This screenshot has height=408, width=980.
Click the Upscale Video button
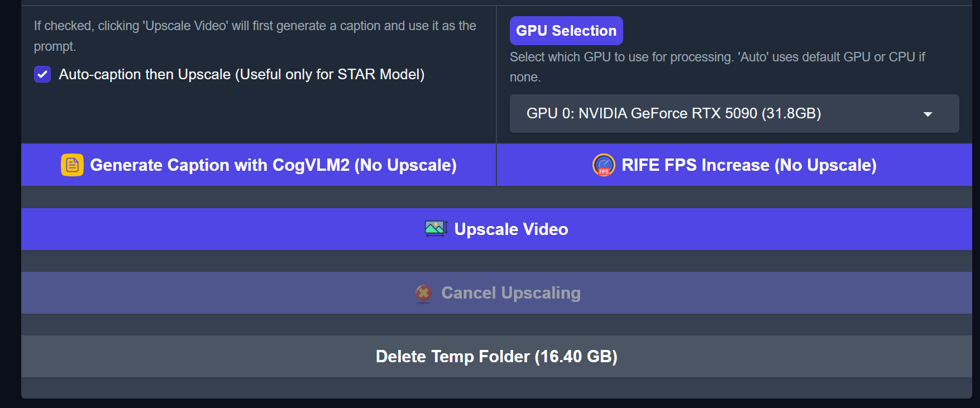point(511,229)
